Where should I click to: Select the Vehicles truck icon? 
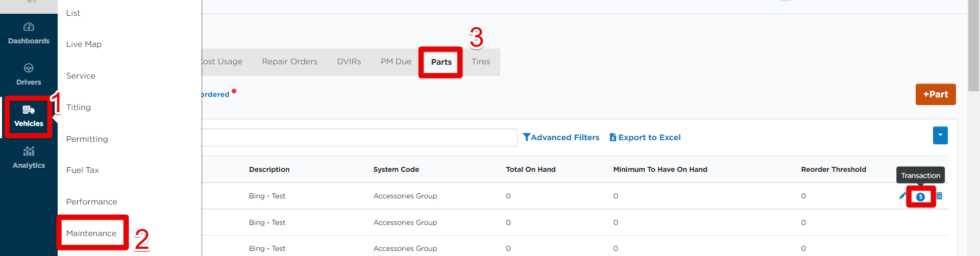coord(29,110)
